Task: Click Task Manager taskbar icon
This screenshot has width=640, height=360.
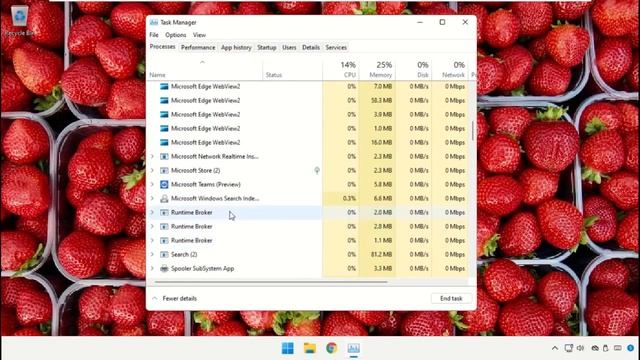Action: pyautogui.click(x=353, y=348)
